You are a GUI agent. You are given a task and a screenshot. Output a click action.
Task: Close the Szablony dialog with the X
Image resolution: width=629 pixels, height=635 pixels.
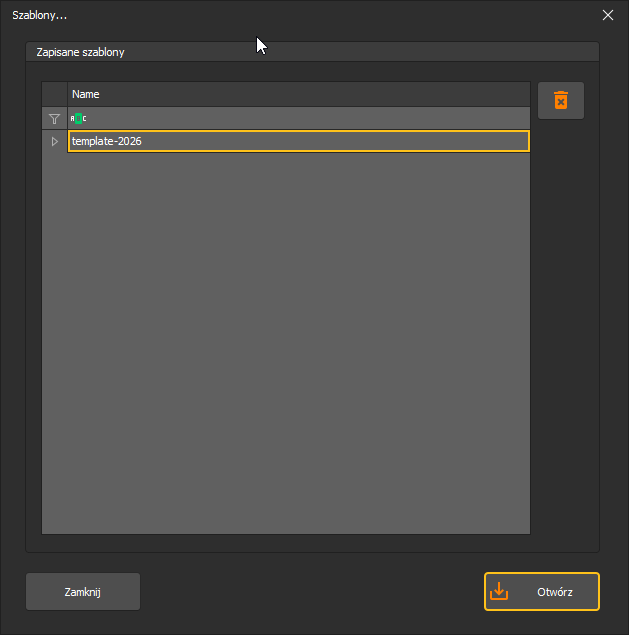point(608,15)
